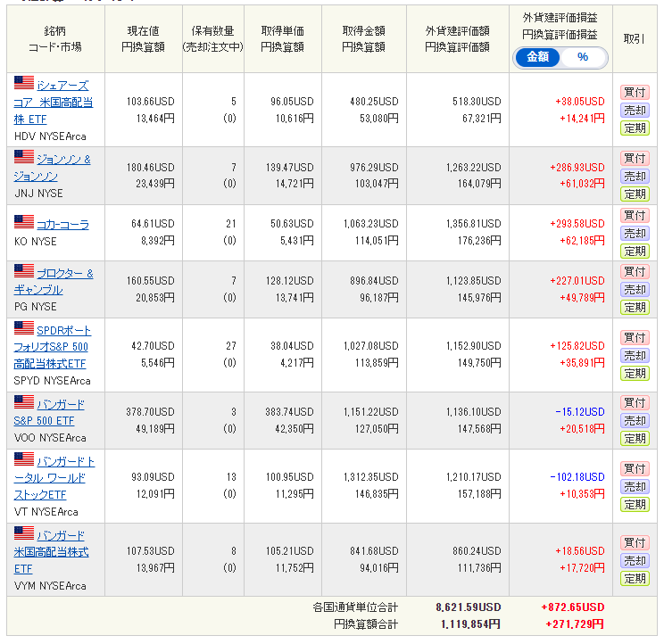Select ticker text SPYD NYSEArca
The width and height of the screenshot is (664, 644).
tap(52, 381)
